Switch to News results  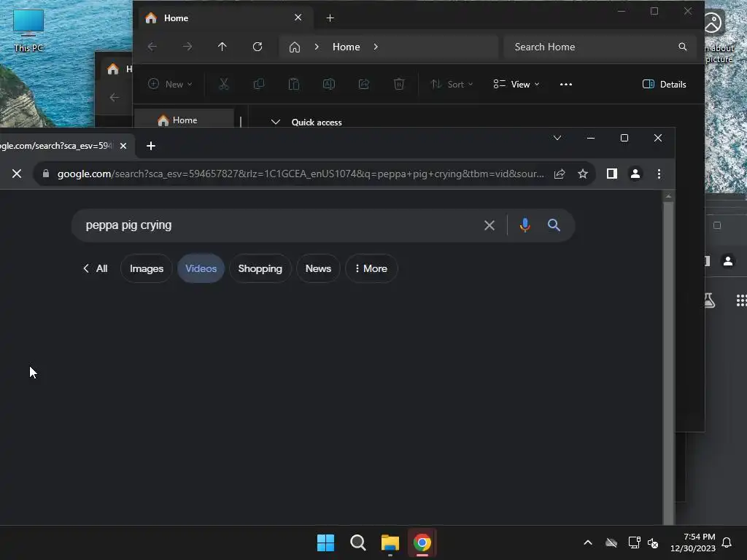[318, 268]
